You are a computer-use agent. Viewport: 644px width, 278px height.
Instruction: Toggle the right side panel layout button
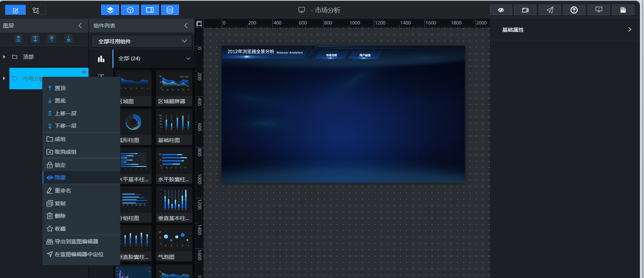150,10
